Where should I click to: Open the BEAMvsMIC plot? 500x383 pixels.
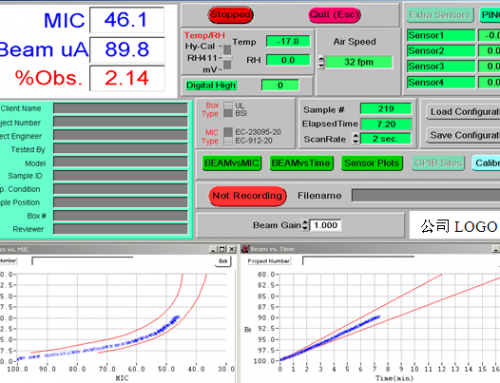tap(232, 163)
